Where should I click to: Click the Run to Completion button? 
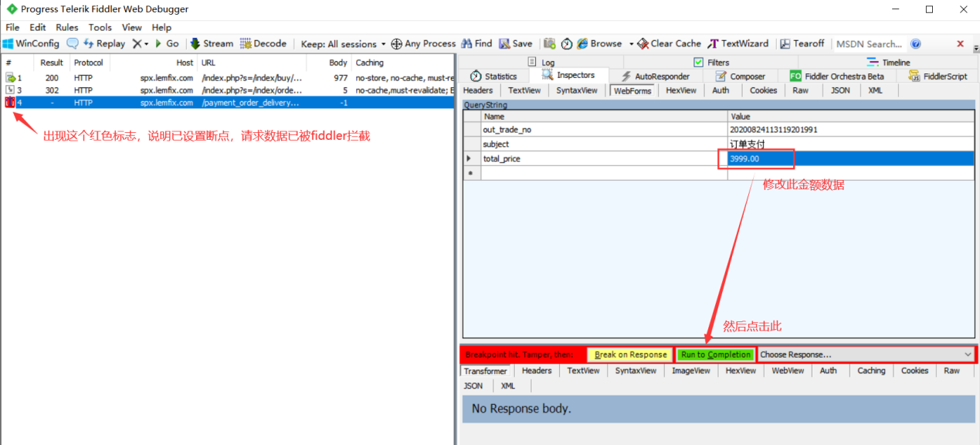[x=715, y=355]
